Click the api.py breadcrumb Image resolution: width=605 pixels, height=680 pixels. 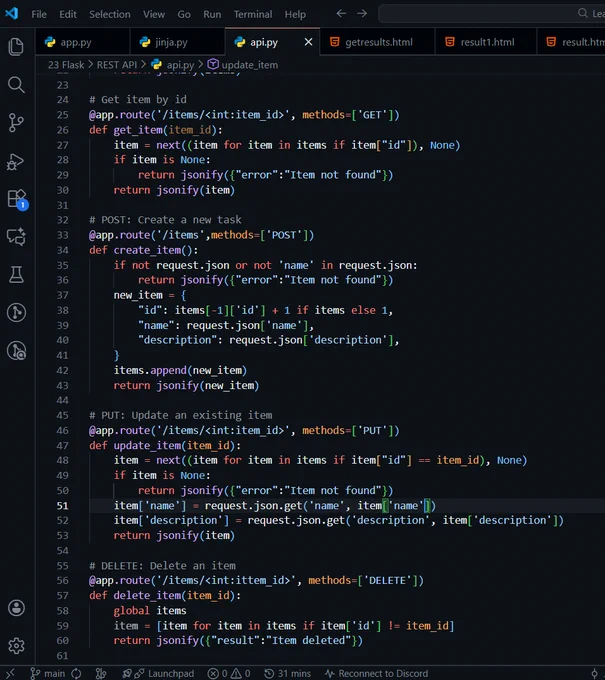pos(173,65)
